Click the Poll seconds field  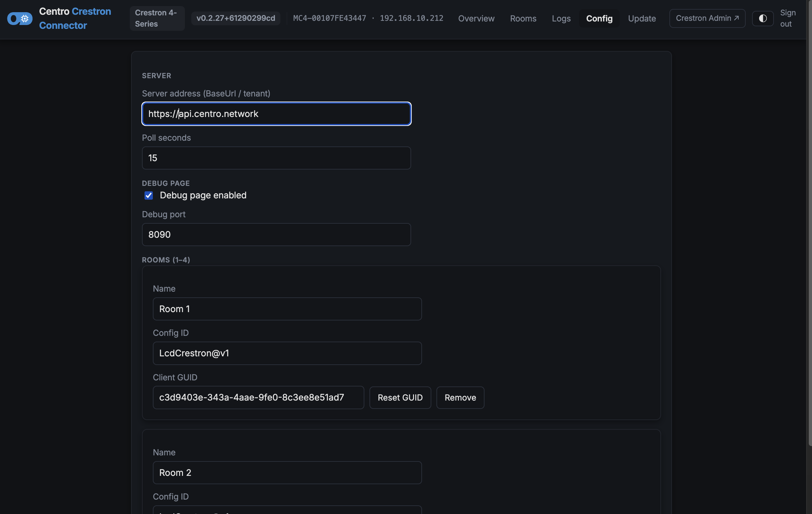point(276,158)
